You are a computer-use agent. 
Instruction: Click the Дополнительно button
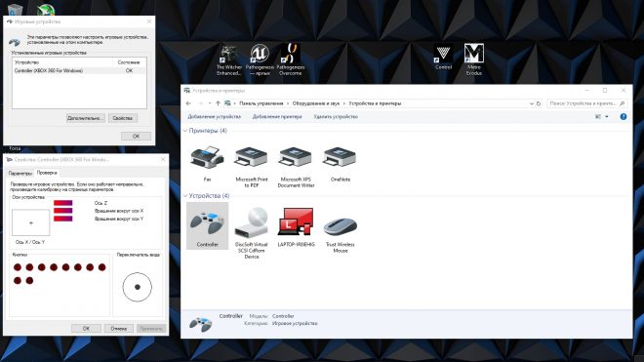pos(86,118)
